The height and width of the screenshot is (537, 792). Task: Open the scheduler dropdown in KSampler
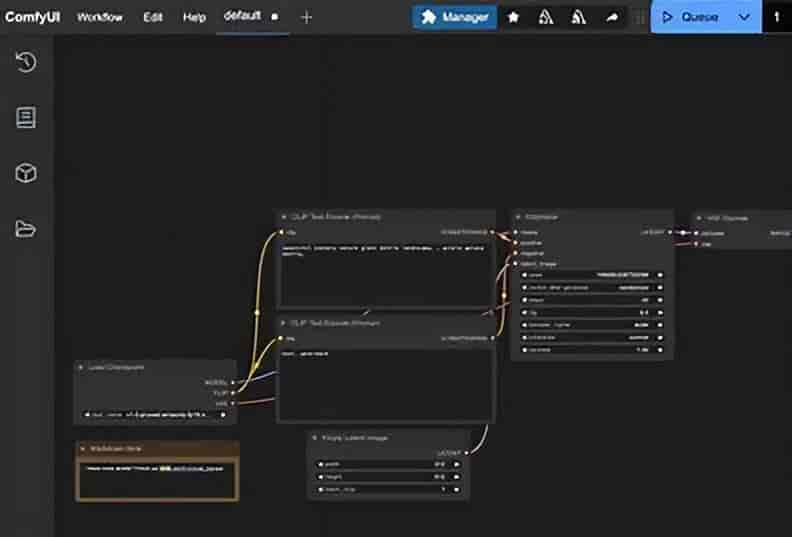coord(592,337)
